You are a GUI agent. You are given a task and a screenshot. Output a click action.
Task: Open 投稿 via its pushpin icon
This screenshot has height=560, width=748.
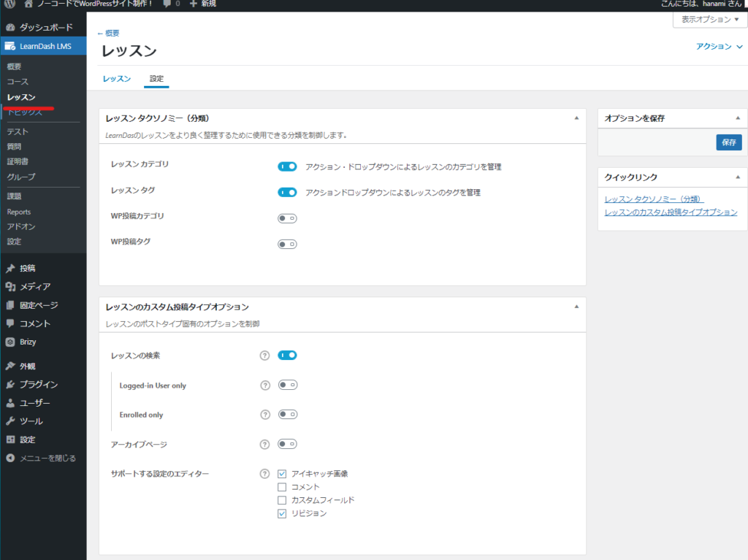[10, 268]
